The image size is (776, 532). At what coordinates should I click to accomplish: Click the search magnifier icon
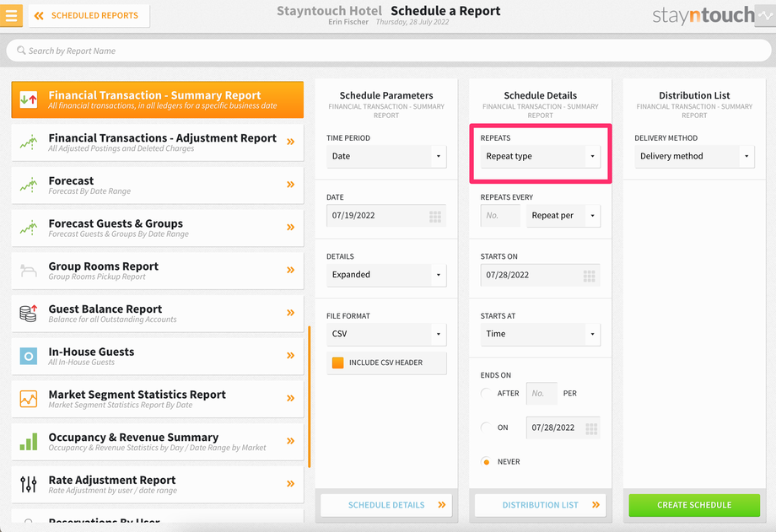21,51
